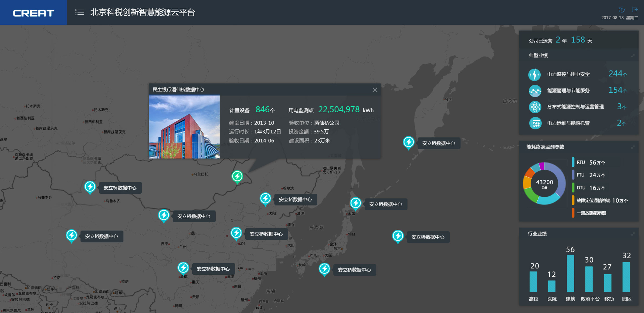
Task: Click the logout exit icon
Action: pyautogui.click(x=635, y=10)
